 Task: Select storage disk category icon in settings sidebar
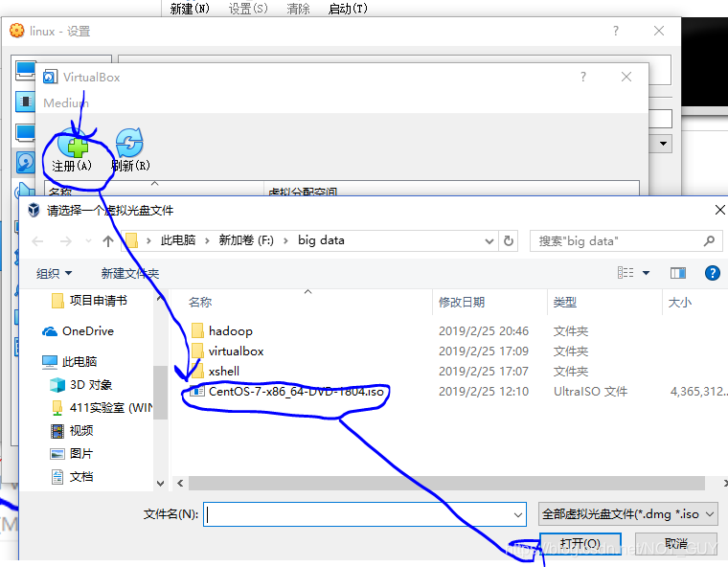click(25, 162)
